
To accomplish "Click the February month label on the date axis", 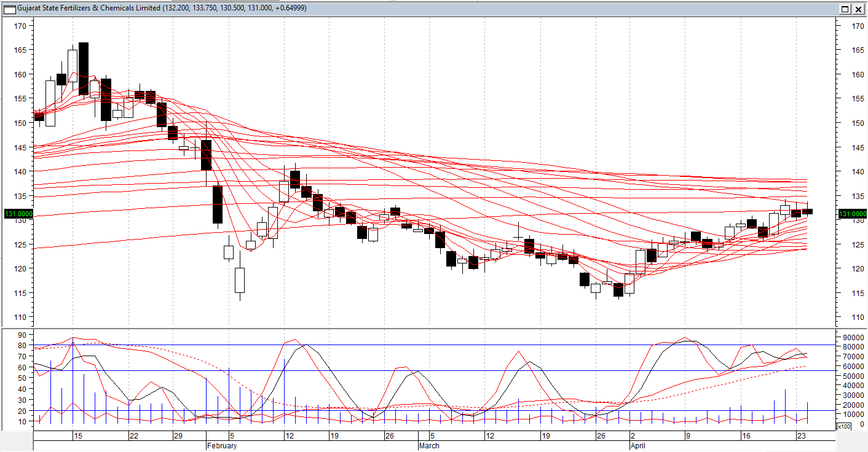I will click(x=222, y=446).
